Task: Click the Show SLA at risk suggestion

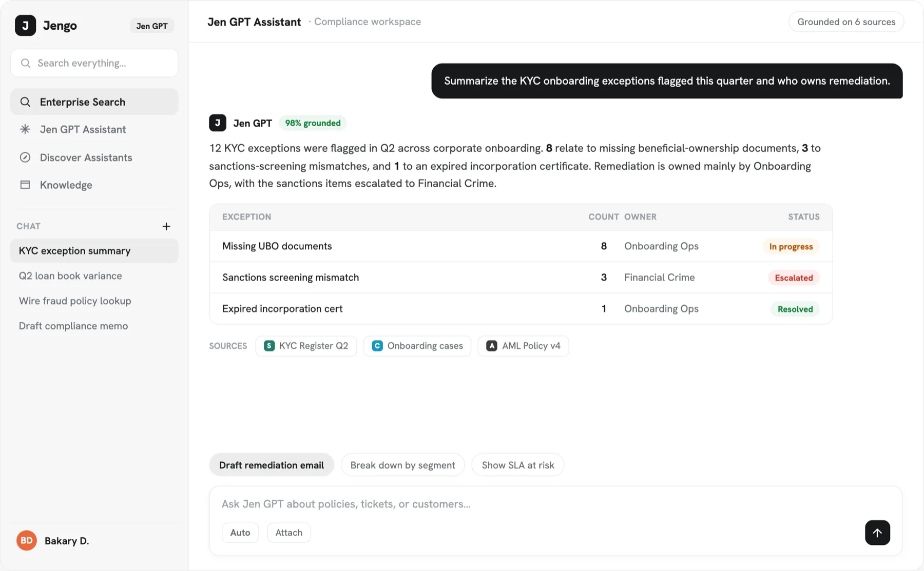Action: click(x=518, y=465)
